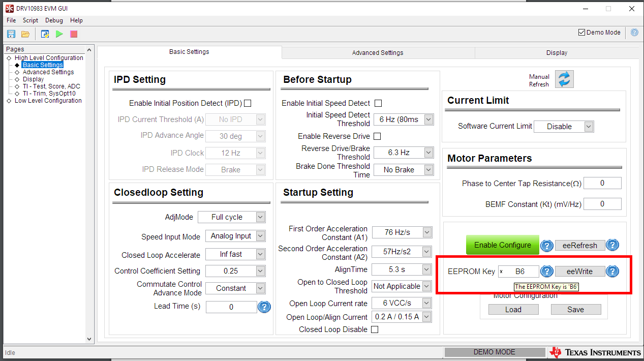Open the Help menu

[x=76, y=20]
